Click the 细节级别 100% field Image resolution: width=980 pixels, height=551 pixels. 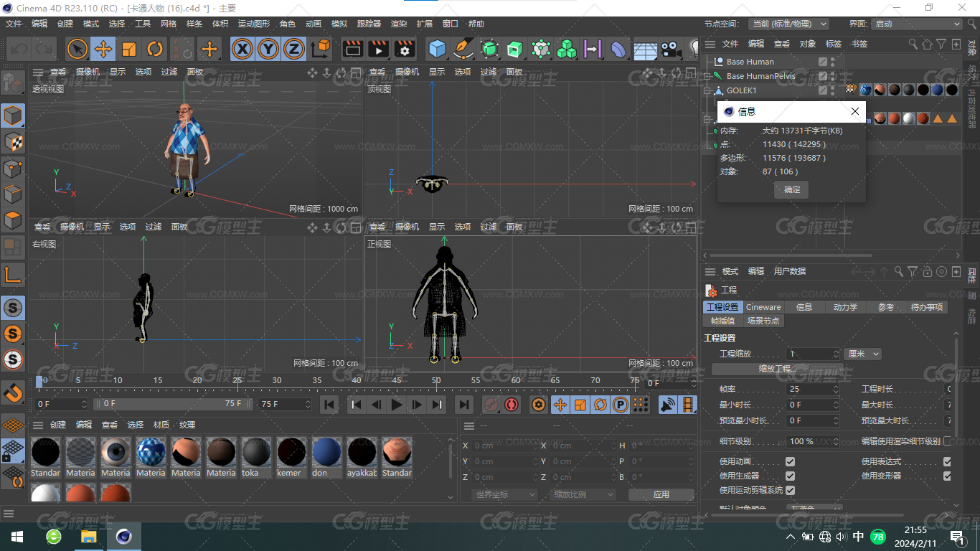click(x=814, y=441)
